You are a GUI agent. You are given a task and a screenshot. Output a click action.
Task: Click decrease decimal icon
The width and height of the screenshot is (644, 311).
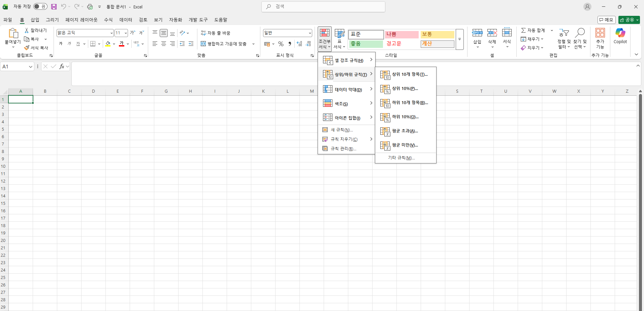[308, 44]
